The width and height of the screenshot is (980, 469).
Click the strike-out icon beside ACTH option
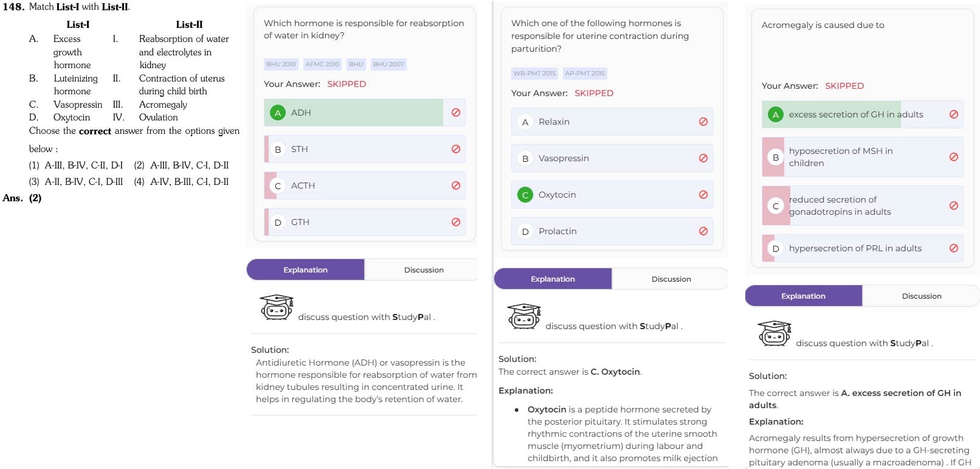455,186
